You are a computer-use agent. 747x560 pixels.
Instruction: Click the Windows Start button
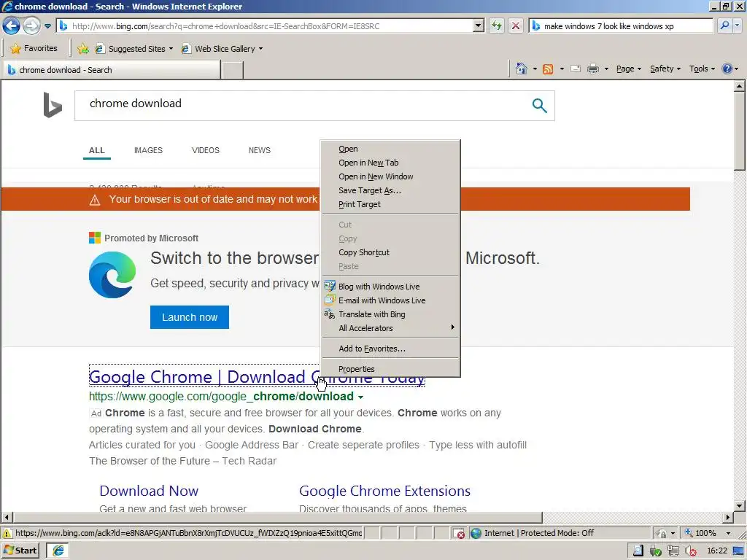(x=20, y=551)
